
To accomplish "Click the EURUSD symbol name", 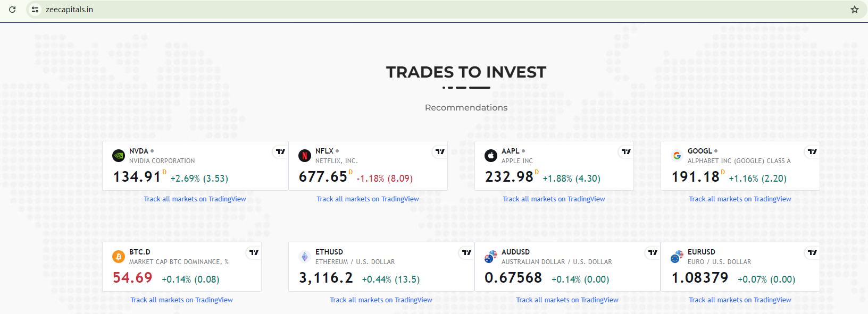I will (x=701, y=252).
